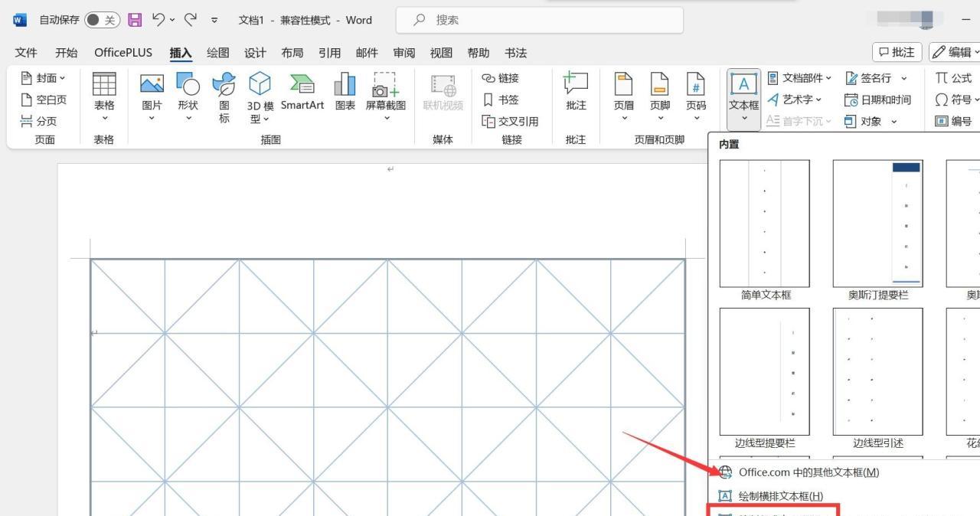Image resolution: width=980 pixels, height=516 pixels.
Task: Click the Save 保存 icon
Action: 135,19
